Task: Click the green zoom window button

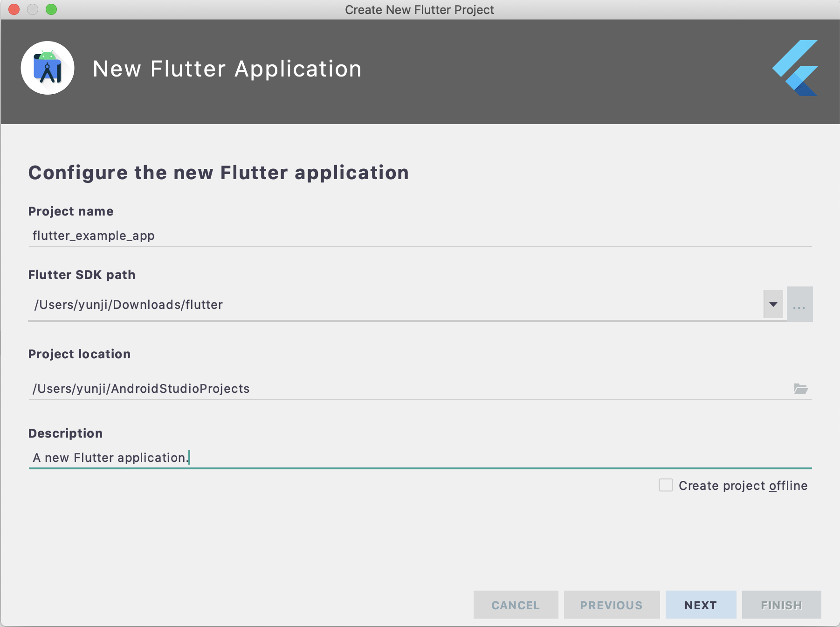Action: 51,9
